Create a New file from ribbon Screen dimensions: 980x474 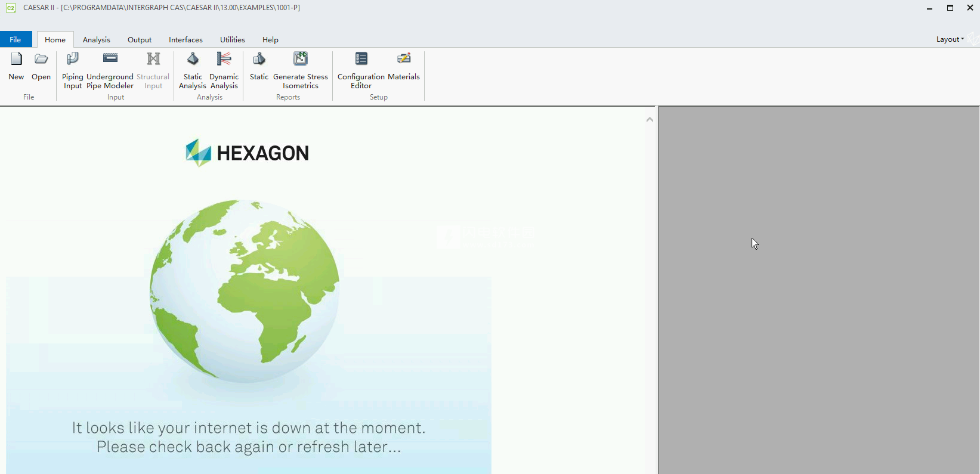pos(16,66)
